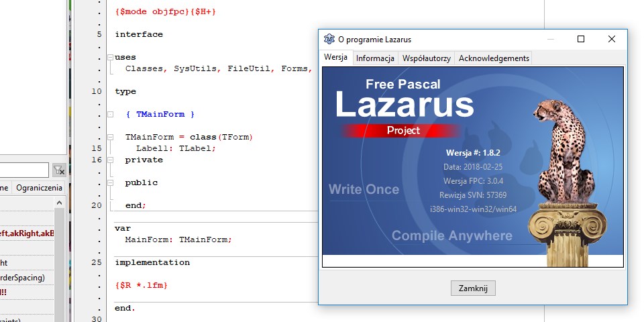Click 'MainForm: TMainForm;' declaration line

click(x=178, y=239)
